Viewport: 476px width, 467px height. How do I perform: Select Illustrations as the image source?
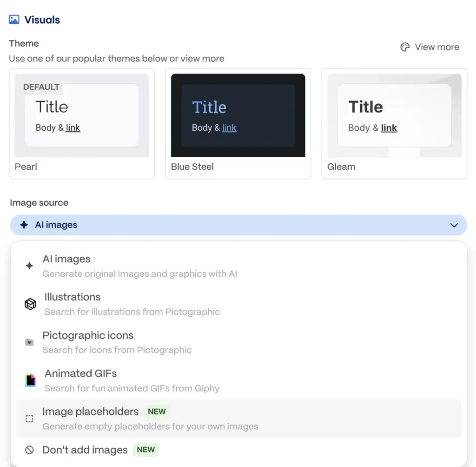(238, 304)
